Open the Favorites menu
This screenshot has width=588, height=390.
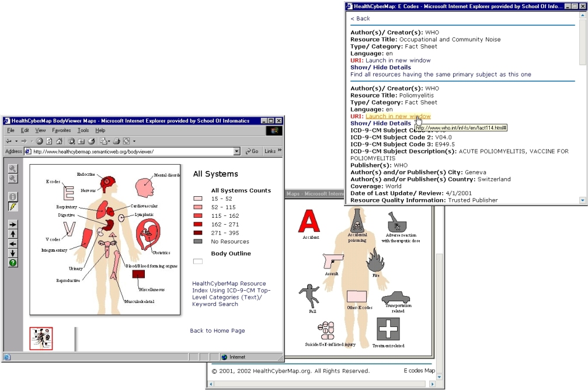(x=61, y=131)
